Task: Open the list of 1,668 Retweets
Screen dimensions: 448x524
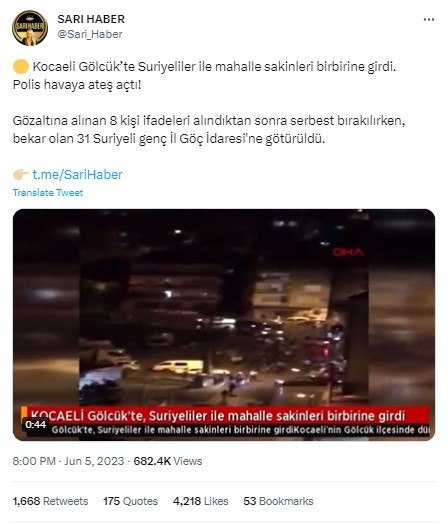Action: point(50,501)
